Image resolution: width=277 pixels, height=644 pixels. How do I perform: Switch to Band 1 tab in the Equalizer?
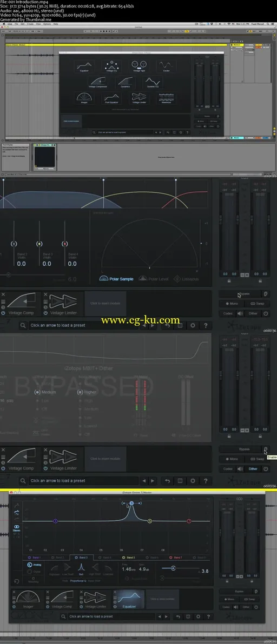[x=34, y=558]
